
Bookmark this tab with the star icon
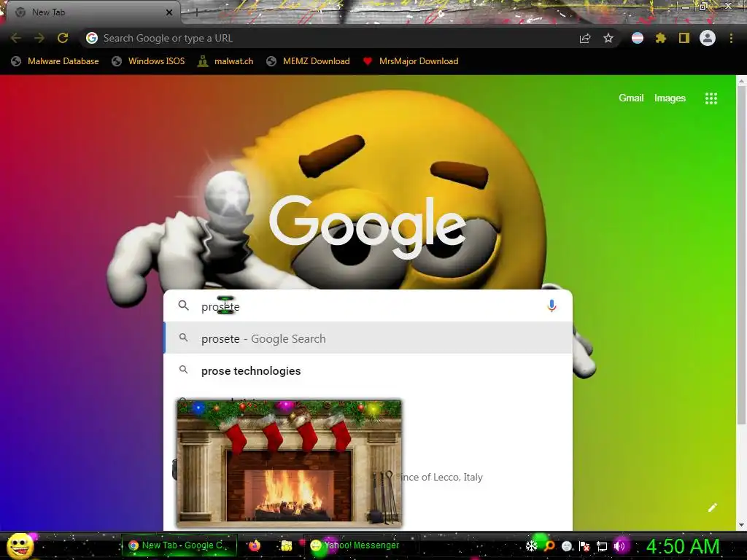pos(608,38)
